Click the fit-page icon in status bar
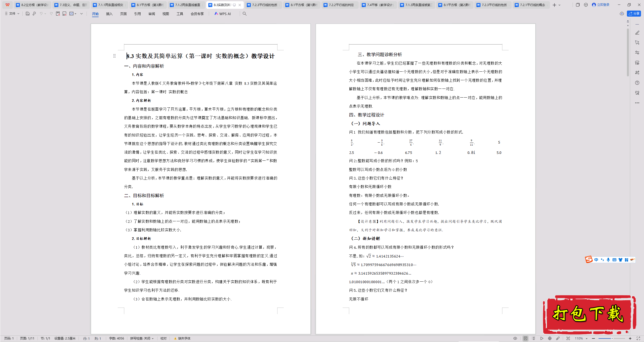 (x=568, y=338)
